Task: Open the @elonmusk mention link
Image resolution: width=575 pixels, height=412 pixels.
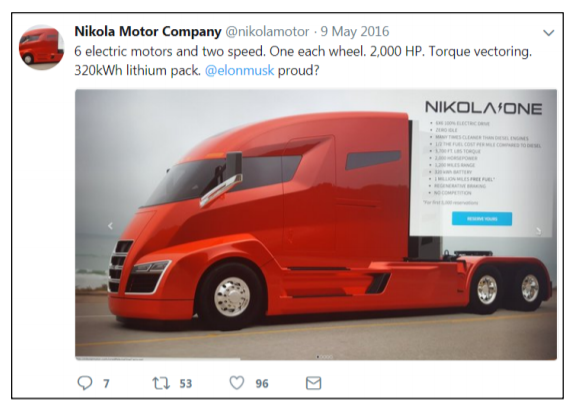Action: 239,70
